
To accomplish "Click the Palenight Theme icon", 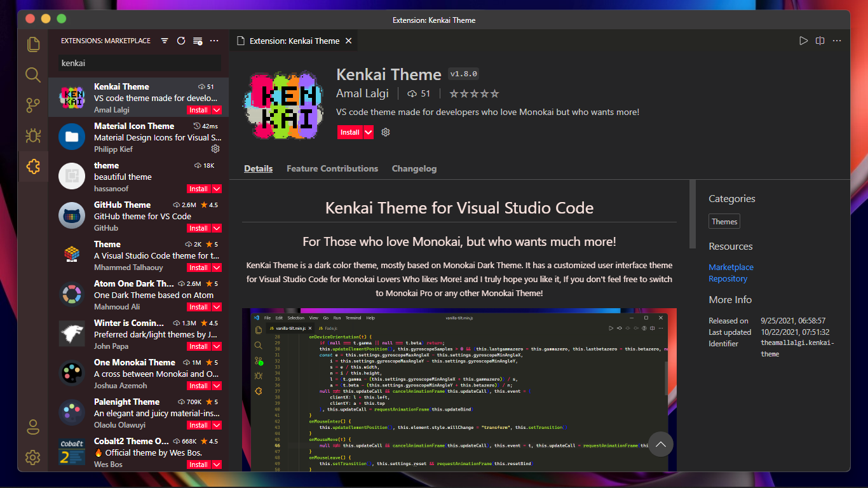I will tap(72, 413).
